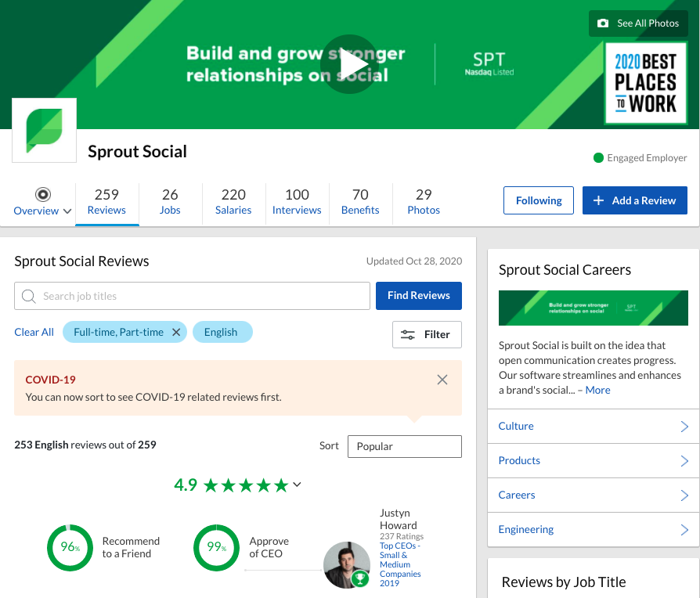700x598 pixels.
Task: Click the Find Reviews button
Action: 419,295
